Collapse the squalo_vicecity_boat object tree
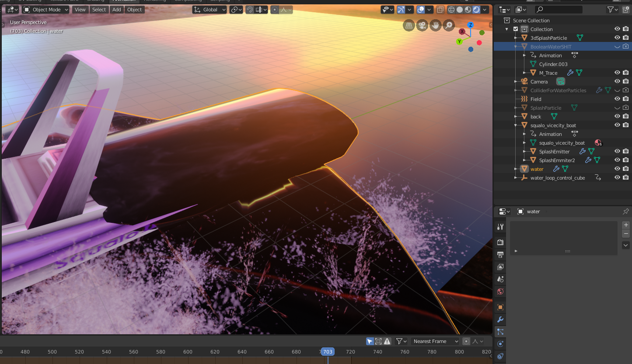This screenshot has height=364, width=632. tap(516, 125)
